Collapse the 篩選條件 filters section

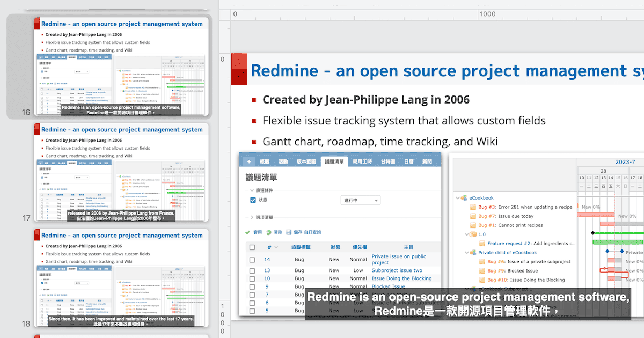(253, 190)
